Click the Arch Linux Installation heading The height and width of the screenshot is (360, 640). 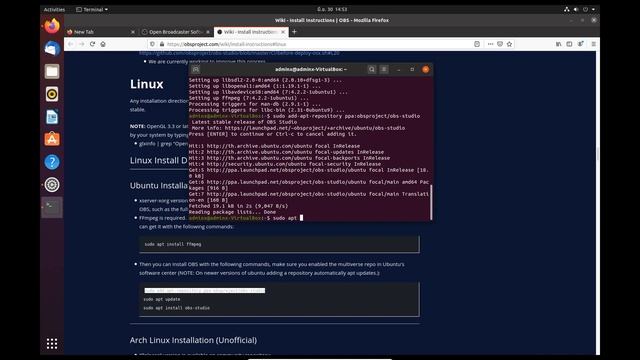pyautogui.click(x=193, y=340)
